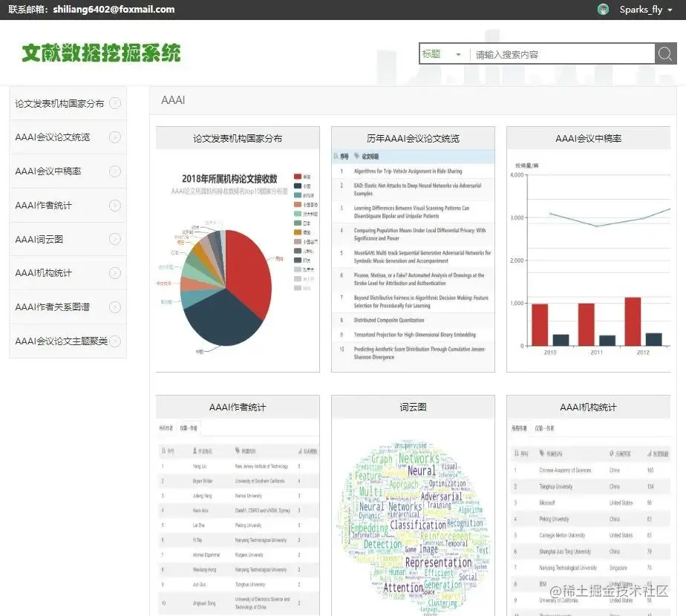Click the circle arrow beside sidebar AAAI机构统计

pos(114,273)
